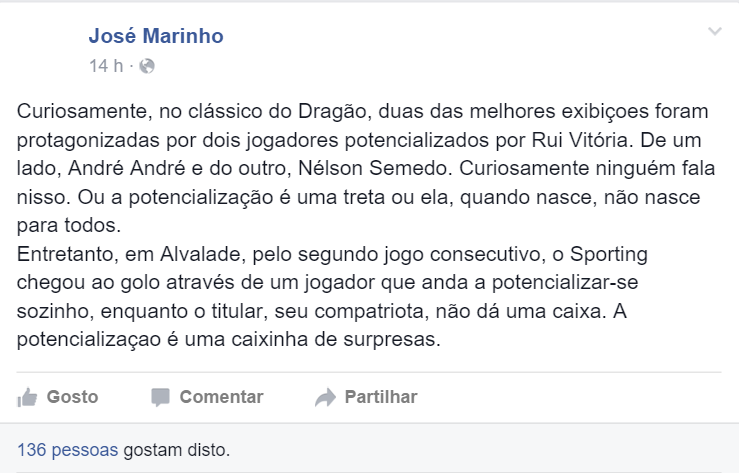
Task: Open José Marinho's profile name link
Action: point(156,37)
